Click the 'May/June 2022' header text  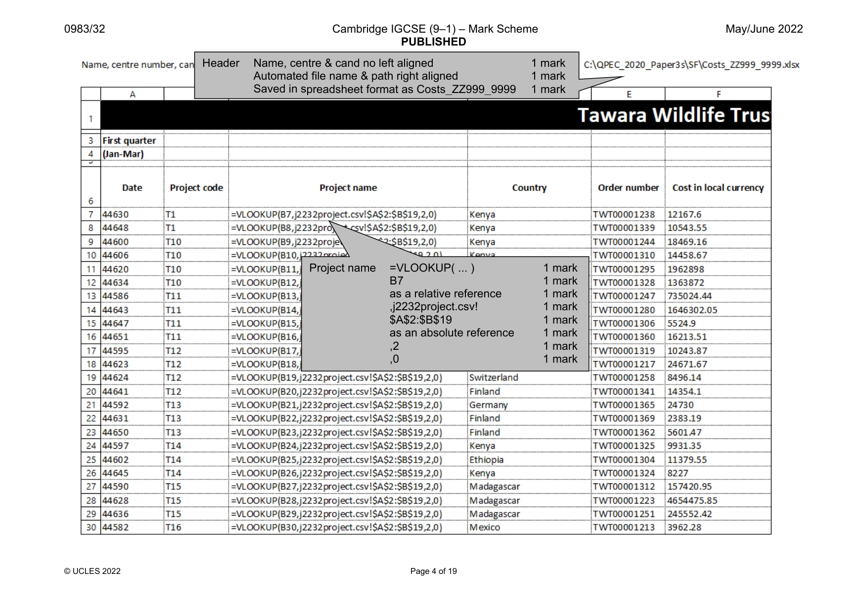[x=764, y=29]
